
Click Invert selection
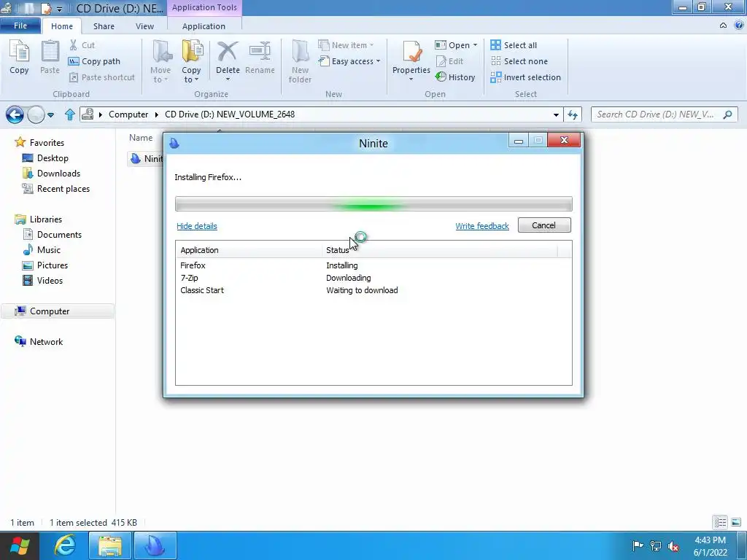(x=525, y=77)
